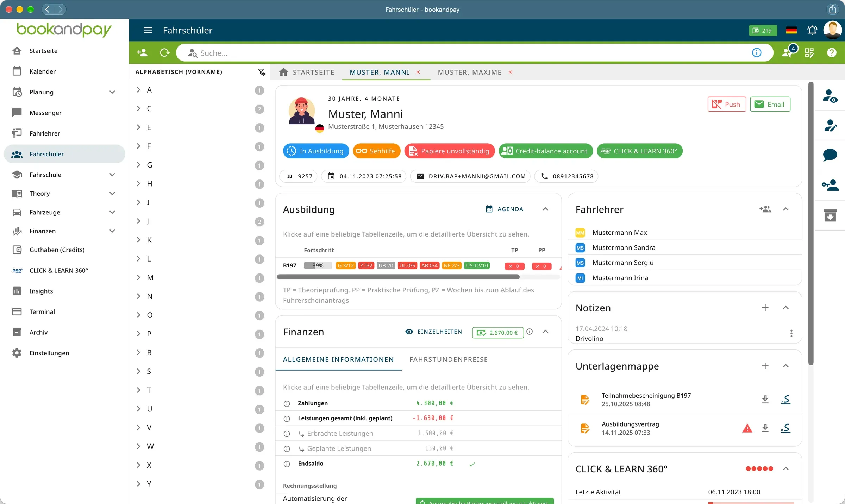Expand letter A group in the list
The width and height of the screenshot is (845, 504).
138,90
